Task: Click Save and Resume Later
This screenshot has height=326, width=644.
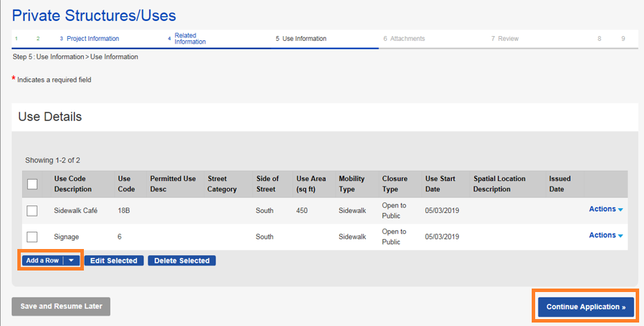Action: pos(61,307)
